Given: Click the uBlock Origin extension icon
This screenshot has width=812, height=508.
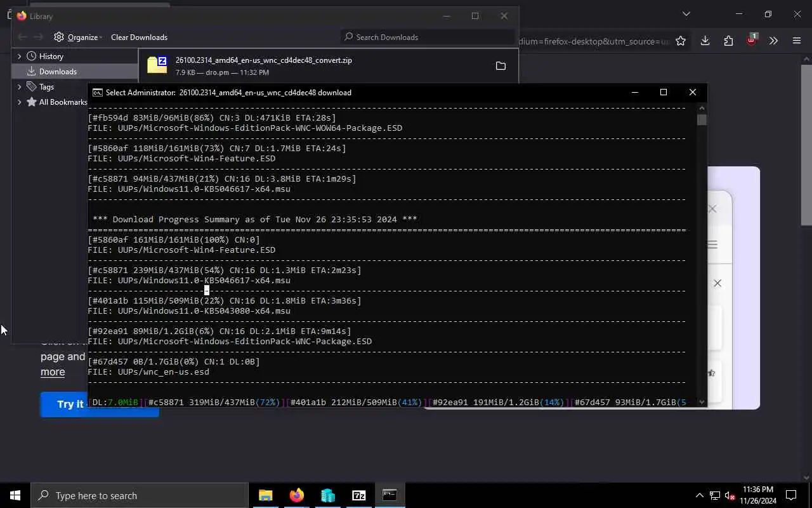Looking at the screenshot, I should tap(752, 40).
